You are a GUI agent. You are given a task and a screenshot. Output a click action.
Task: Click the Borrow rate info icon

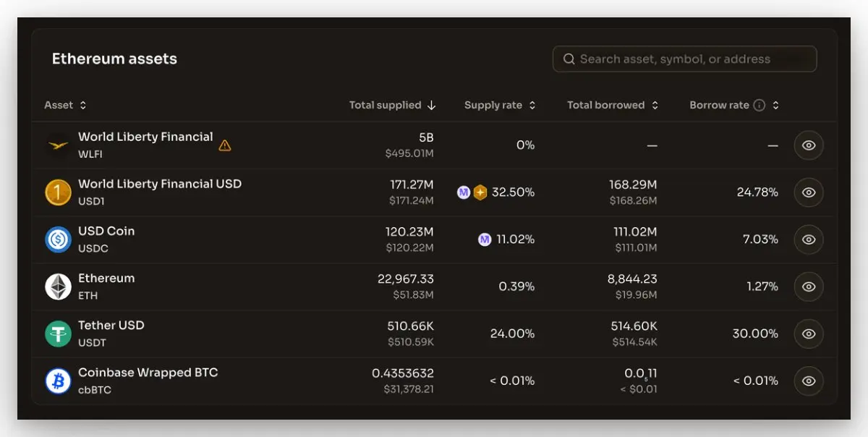click(x=759, y=105)
